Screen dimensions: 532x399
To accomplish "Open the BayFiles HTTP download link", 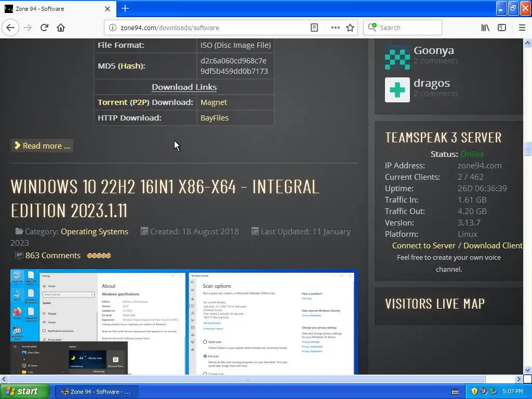I will [x=215, y=118].
